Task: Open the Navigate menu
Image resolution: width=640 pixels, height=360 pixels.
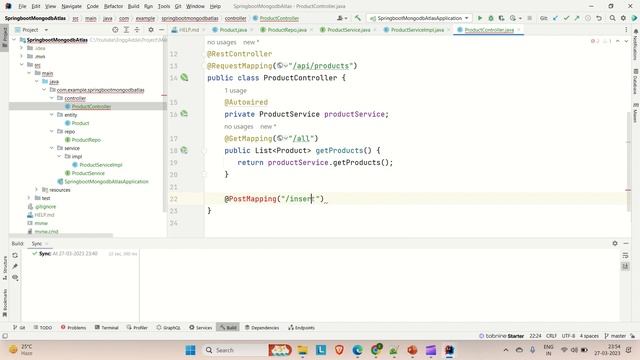Action: (x=71, y=6)
